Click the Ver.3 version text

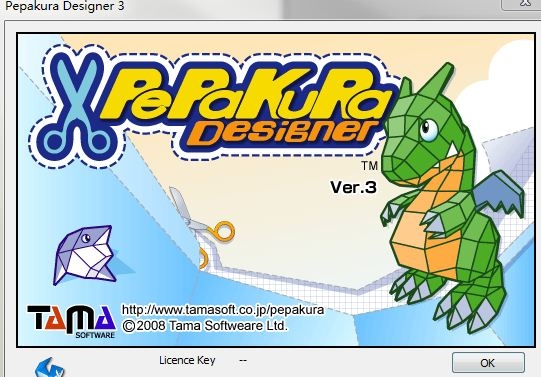point(353,187)
